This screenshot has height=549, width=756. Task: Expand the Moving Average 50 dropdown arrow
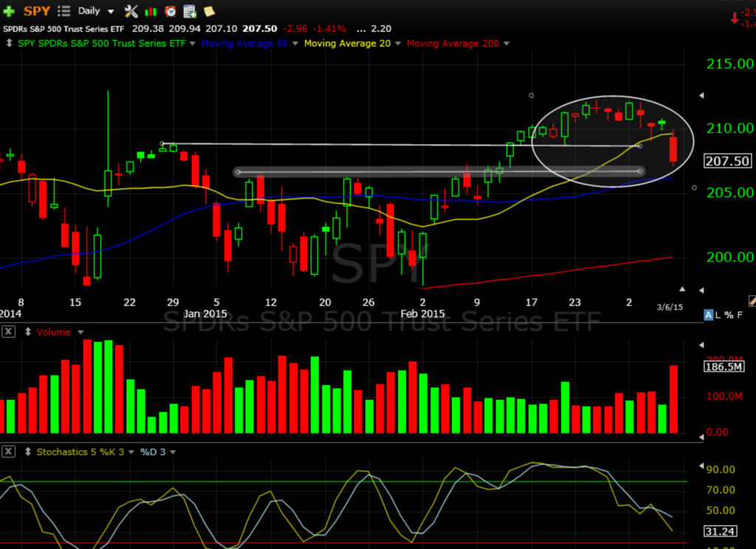tap(295, 44)
